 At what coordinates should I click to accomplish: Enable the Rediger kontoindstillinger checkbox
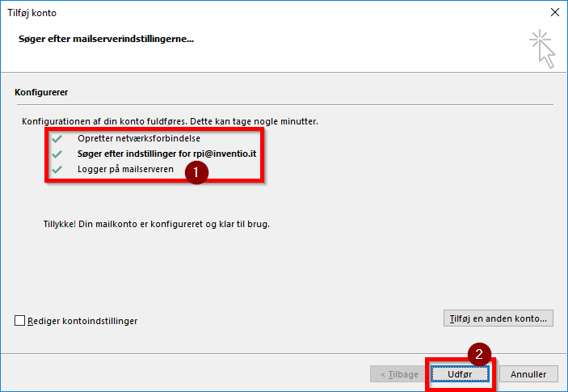[19, 321]
